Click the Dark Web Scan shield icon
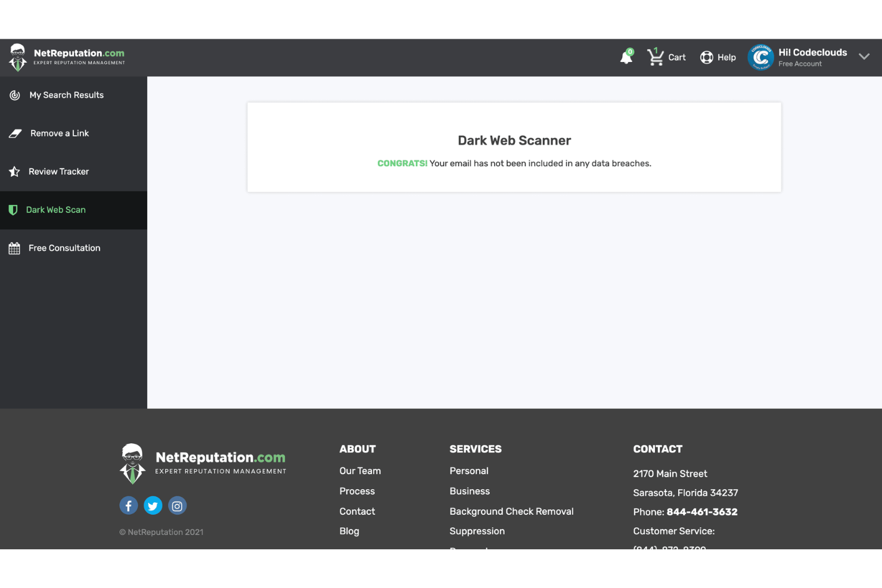Image resolution: width=882 pixels, height=588 pixels. [x=13, y=210]
